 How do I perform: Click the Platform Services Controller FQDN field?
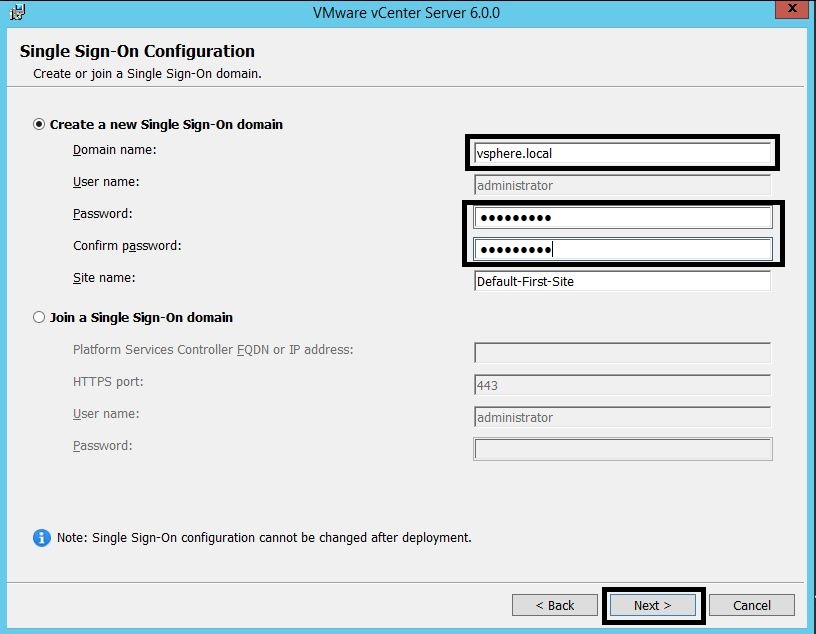pyautogui.click(x=621, y=353)
